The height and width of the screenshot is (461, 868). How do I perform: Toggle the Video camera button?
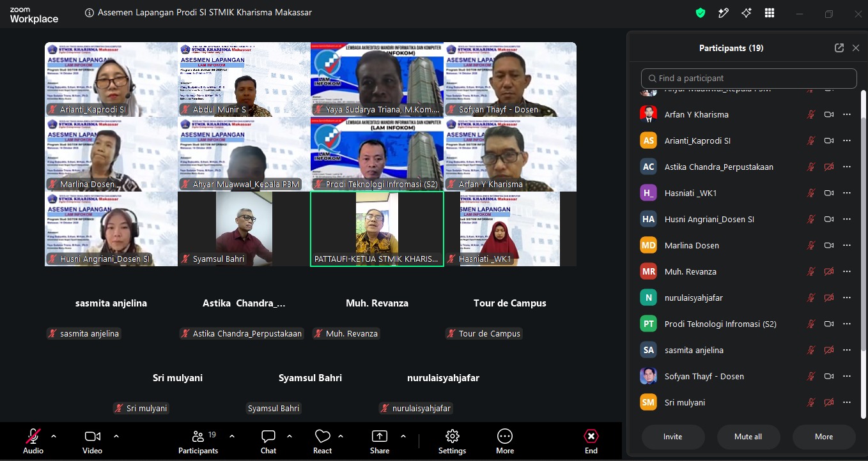coord(93,441)
